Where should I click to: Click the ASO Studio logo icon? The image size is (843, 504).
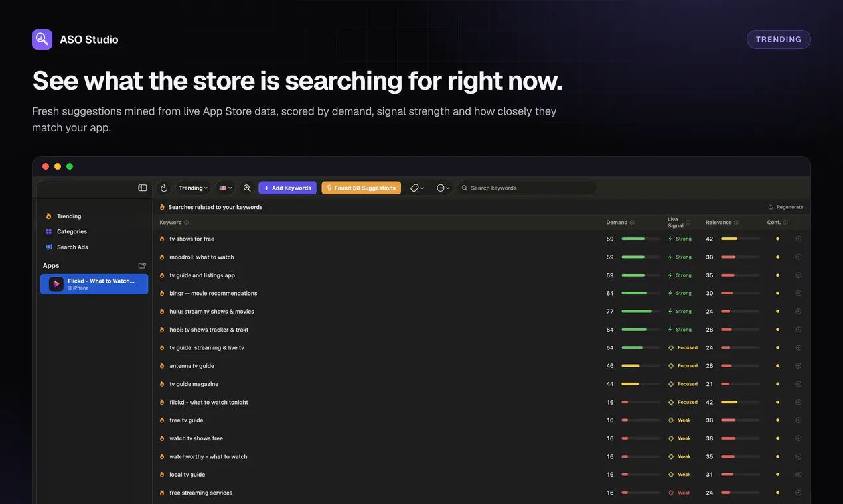tap(42, 39)
